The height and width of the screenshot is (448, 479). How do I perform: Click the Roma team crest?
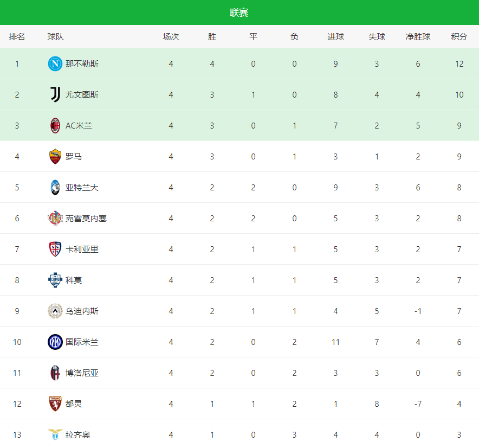point(55,157)
